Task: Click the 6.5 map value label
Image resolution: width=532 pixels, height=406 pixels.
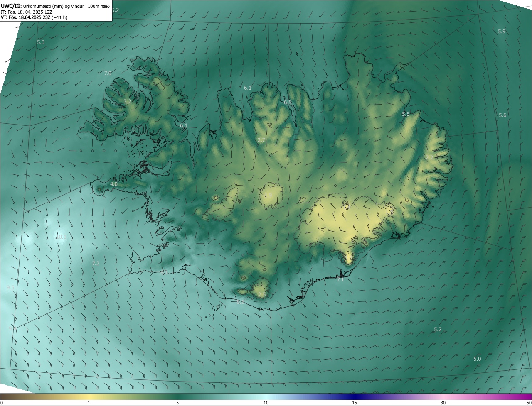Action: [x=288, y=102]
